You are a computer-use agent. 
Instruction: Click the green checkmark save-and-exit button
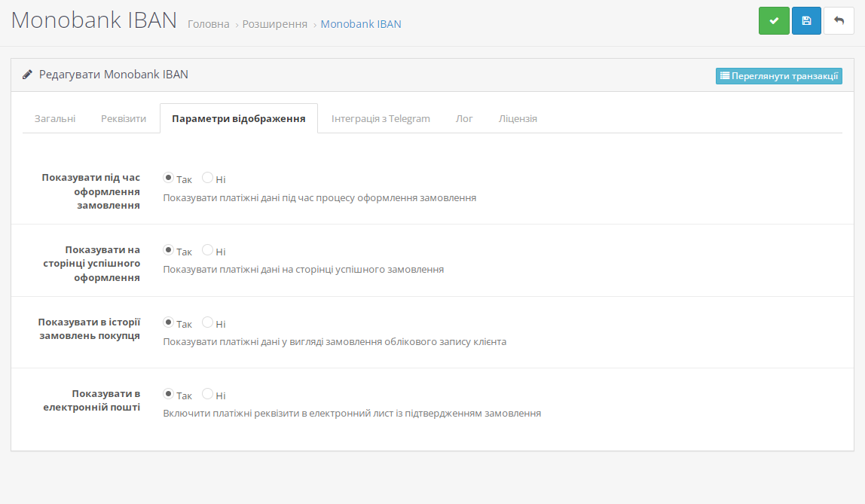point(774,21)
